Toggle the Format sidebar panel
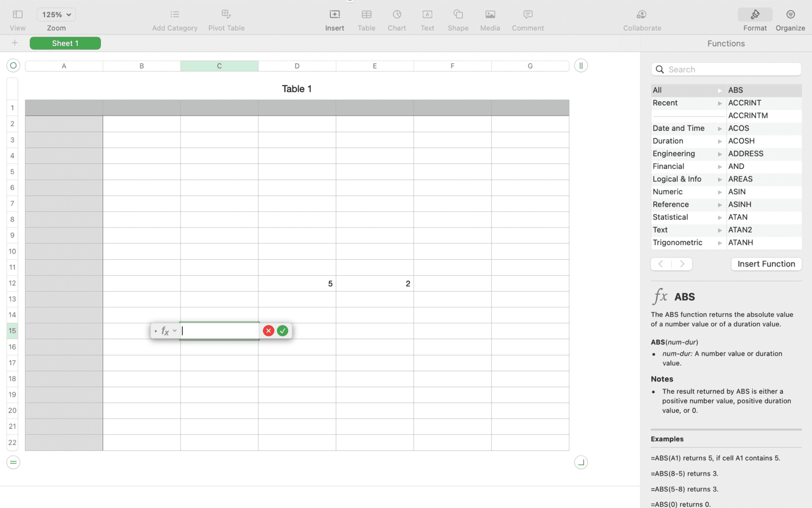This screenshot has height=508, width=812. 754,15
